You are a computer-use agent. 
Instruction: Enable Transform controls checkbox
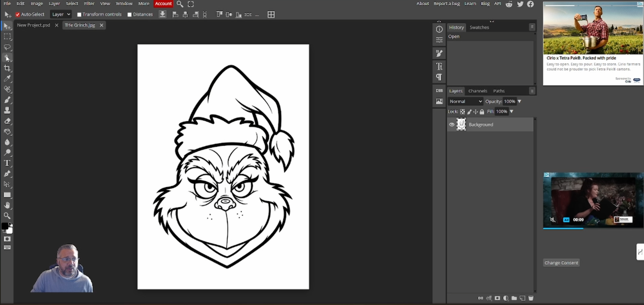click(x=79, y=15)
